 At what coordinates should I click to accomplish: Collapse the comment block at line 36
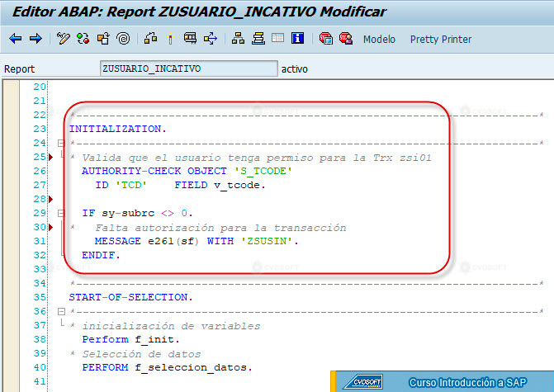point(61,311)
